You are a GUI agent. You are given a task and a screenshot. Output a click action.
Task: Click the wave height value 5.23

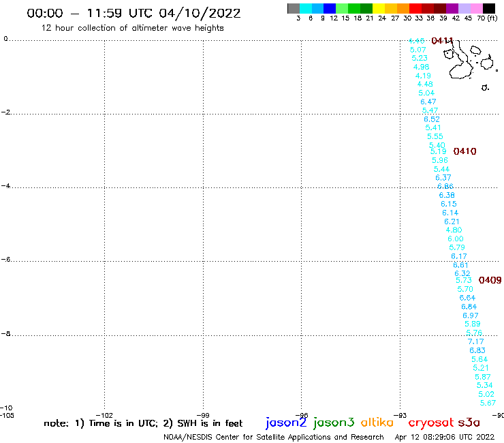pos(420,58)
